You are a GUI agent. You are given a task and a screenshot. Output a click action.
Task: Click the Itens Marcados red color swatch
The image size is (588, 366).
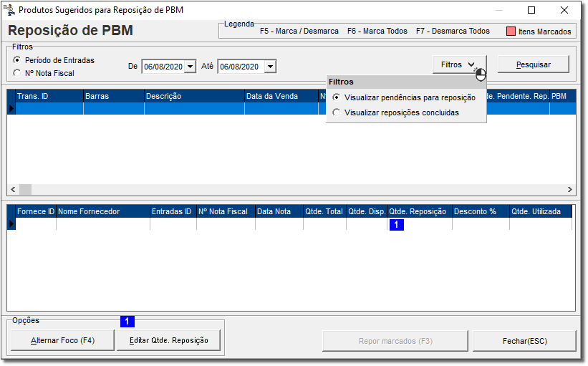click(511, 31)
